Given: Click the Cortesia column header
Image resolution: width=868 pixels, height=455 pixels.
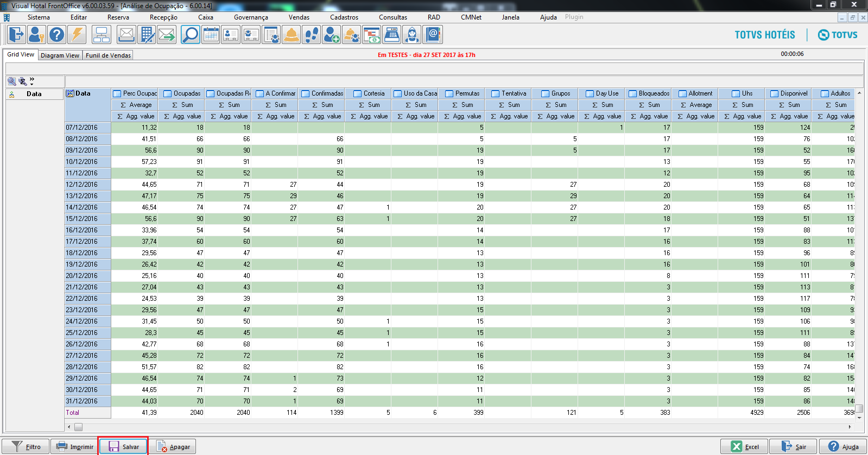Looking at the screenshot, I should [368, 93].
